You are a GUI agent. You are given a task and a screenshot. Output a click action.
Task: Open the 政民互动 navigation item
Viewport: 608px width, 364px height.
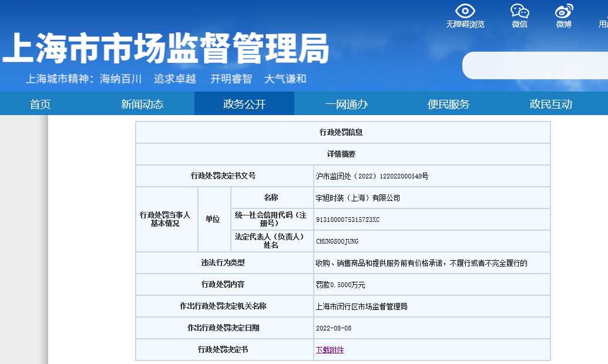(x=550, y=104)
